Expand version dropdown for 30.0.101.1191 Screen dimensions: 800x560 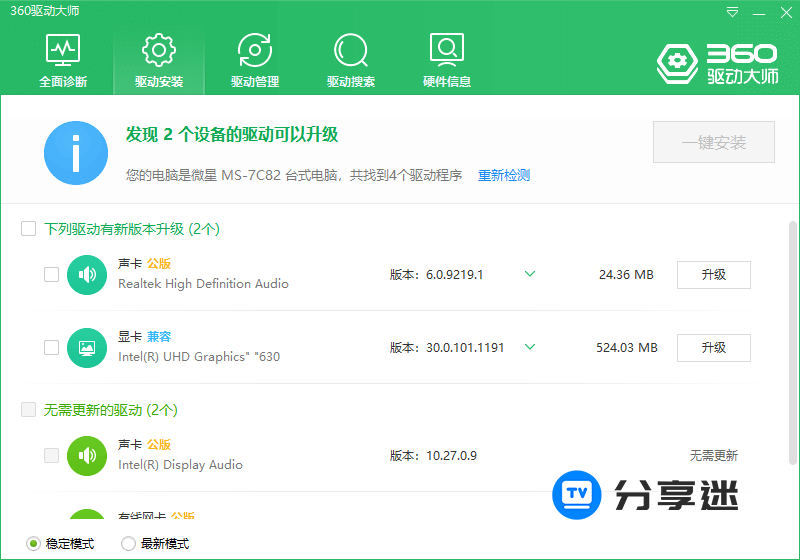(x=530, y=347)
